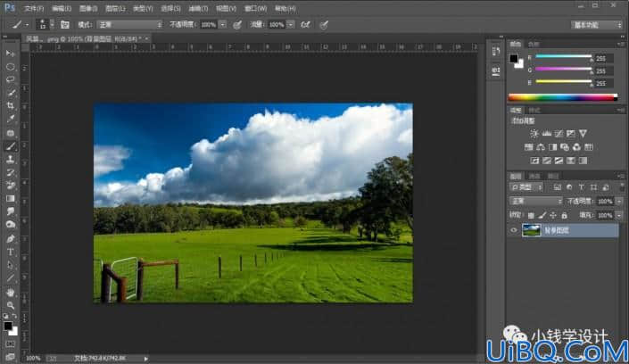629x364 pixels.
Task: Toggle lock image pixels in the Layers panel
Action: point(542,216)
